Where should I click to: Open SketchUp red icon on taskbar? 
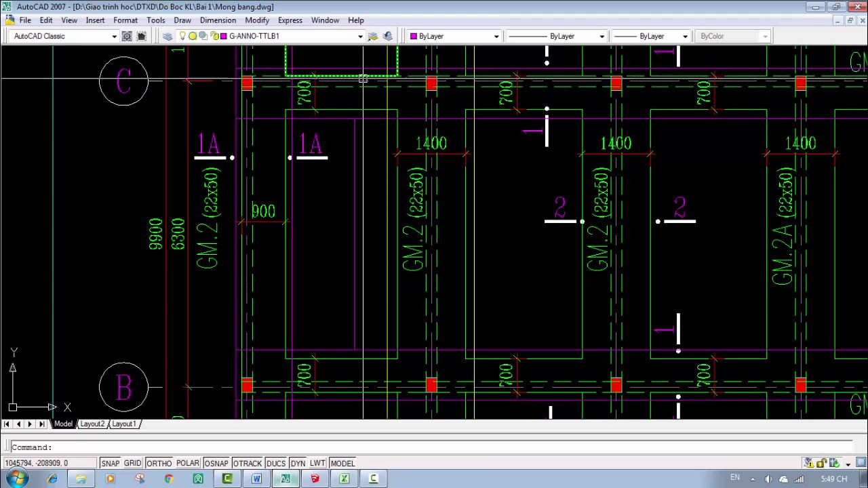pyautogui.click(x=315, y=479)
